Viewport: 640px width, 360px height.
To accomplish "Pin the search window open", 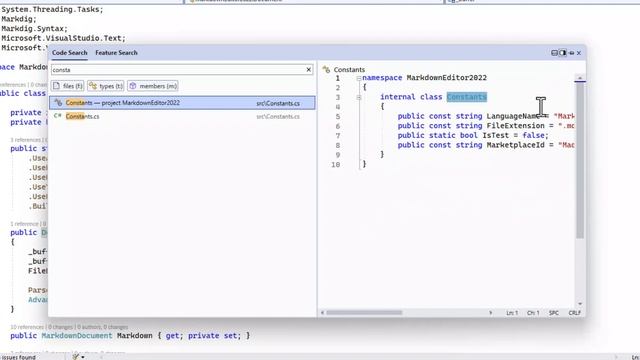I will click(571, 53).
